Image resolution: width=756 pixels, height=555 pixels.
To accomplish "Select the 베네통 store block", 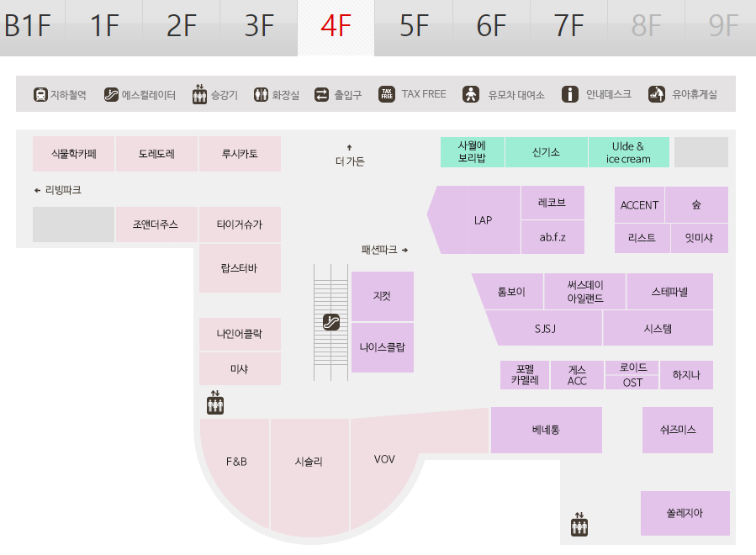I will point(547,430).
